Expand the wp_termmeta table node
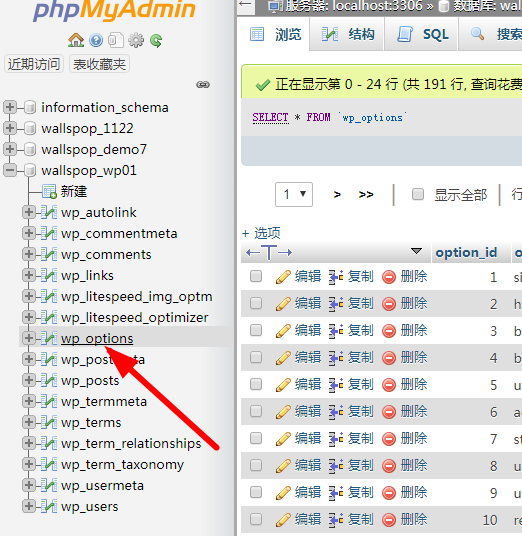The width and height of the screenshot is (522, 536). click(x=29, y=401)
